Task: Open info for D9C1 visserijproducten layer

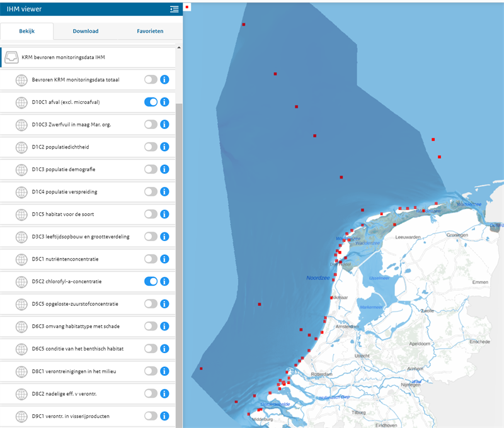Action: pyautogui.click(x=164, y=416)
